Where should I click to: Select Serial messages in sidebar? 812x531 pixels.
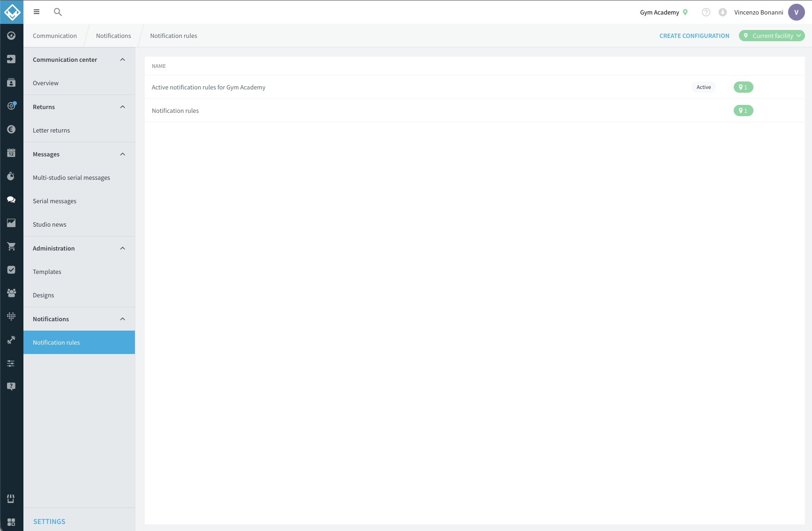pos(79,201)
